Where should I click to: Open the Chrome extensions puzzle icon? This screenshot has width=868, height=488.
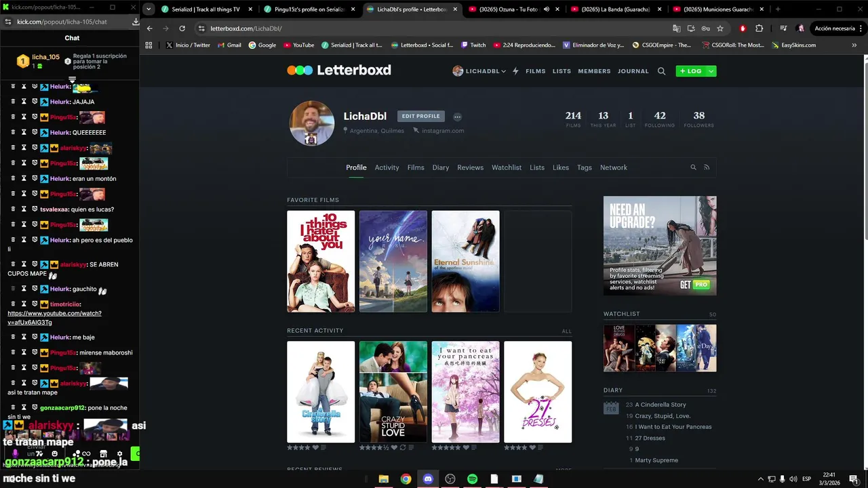tap(759, 28)
